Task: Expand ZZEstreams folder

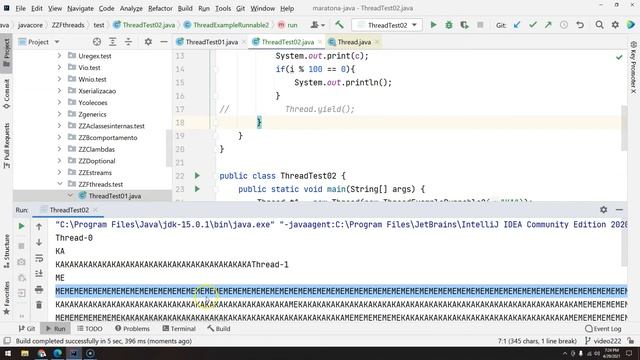Action: pyautogui.click(x=60, y=172)
